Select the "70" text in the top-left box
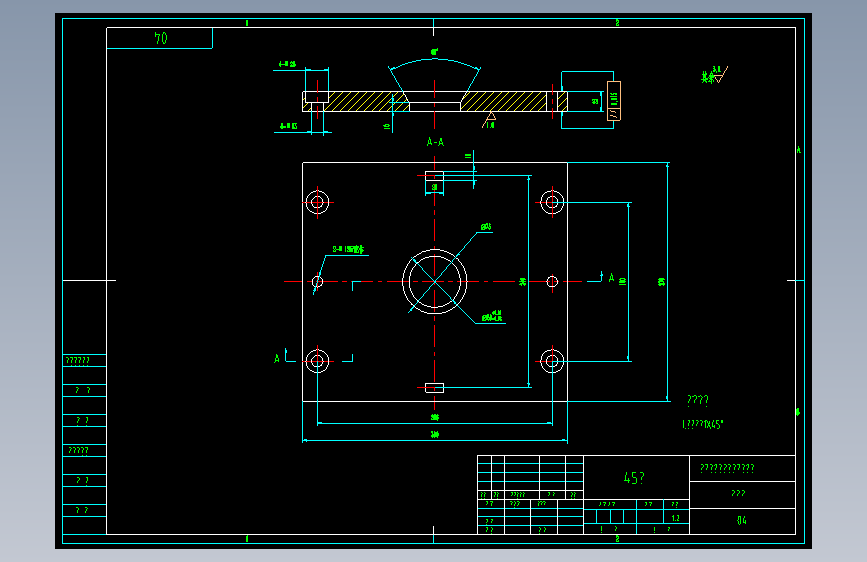The height and width of the screenshot is (562, 867). (x=161, y=38)
